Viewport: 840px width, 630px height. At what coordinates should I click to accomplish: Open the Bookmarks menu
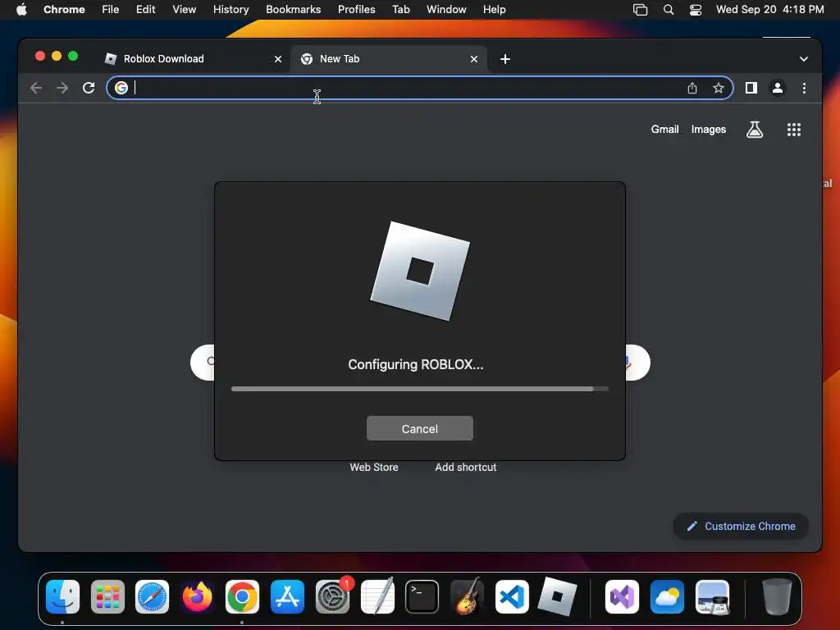(293, 10)
